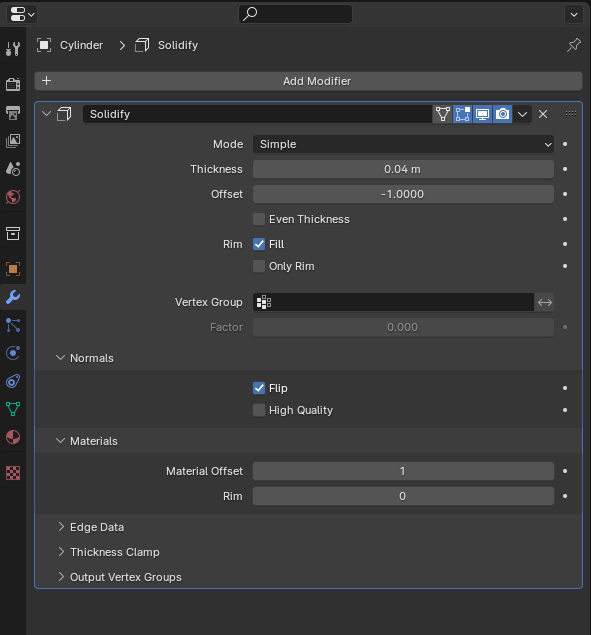The height and width of the screenshot is (635, 591).
Task: Open the Object Data mesh tab
Action: pos(13,409)
